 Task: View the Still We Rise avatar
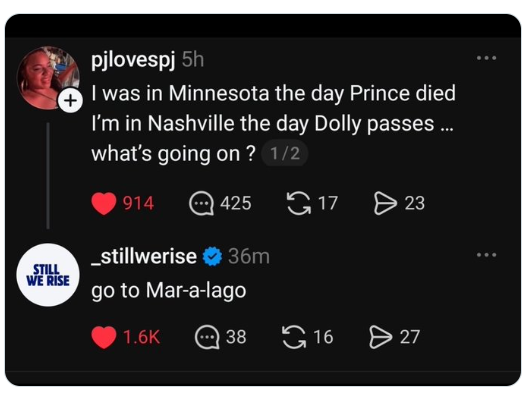[x=48, y=275]
